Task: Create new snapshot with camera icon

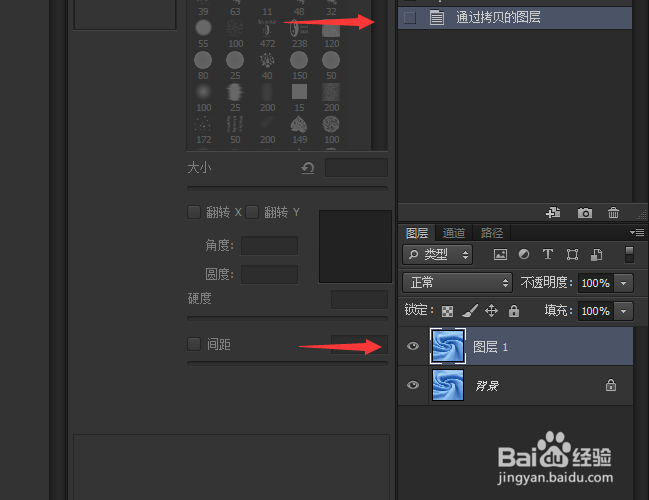Action: tap(585, 213)
